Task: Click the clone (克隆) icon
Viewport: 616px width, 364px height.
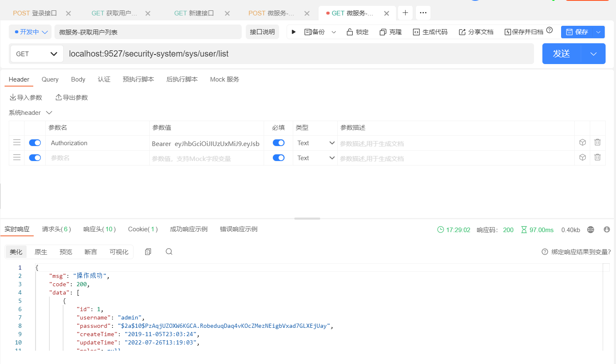Action: (383, 32)
